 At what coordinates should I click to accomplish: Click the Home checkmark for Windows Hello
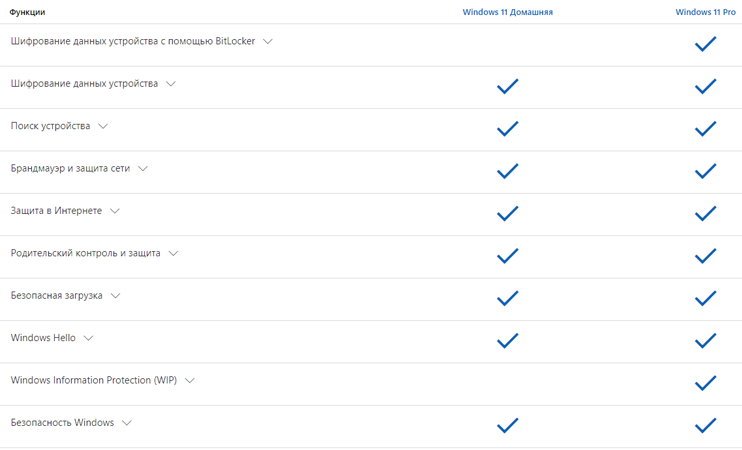[x=507, y=341]
